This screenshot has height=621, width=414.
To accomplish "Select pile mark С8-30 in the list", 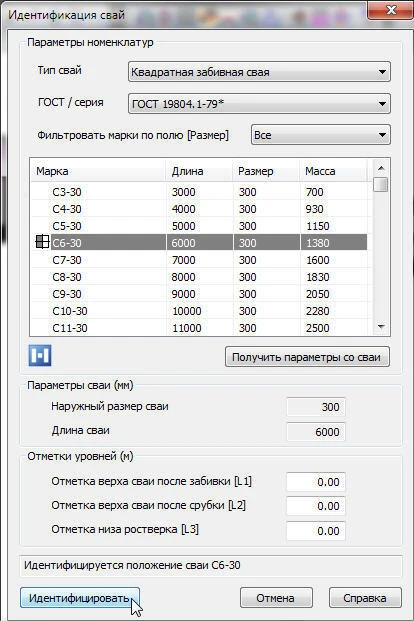I will pyautogui.click(x=199, y=277).
